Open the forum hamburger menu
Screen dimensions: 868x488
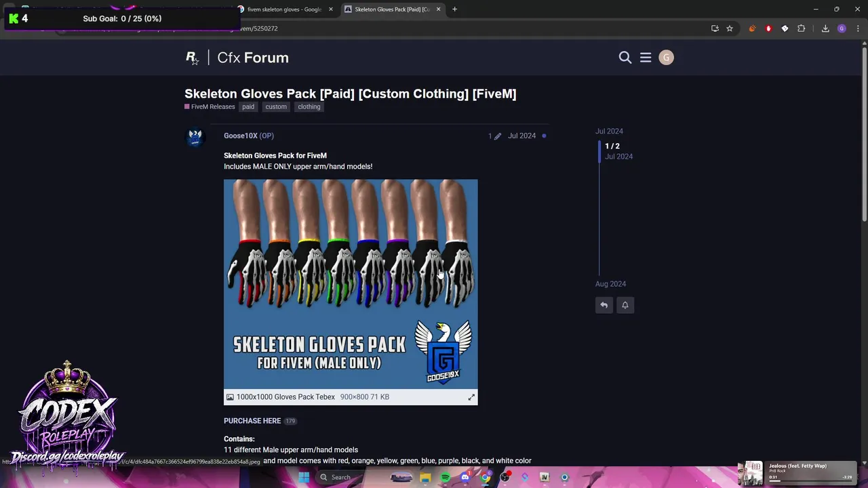point(646,58)
